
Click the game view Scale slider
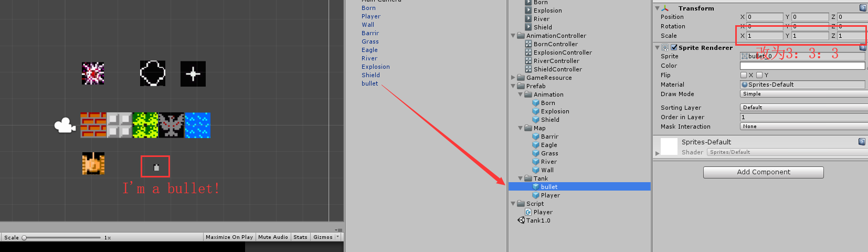coord(61,238)
